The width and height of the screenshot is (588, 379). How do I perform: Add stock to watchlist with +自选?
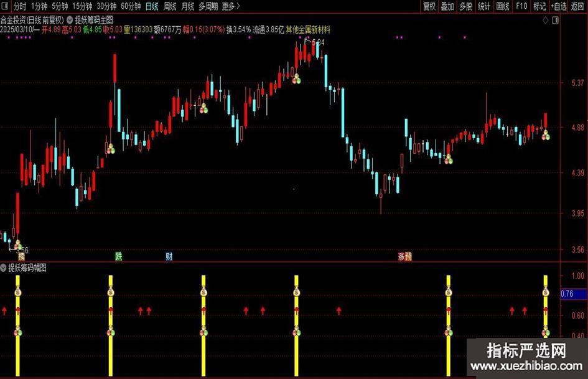coord(559,6)
